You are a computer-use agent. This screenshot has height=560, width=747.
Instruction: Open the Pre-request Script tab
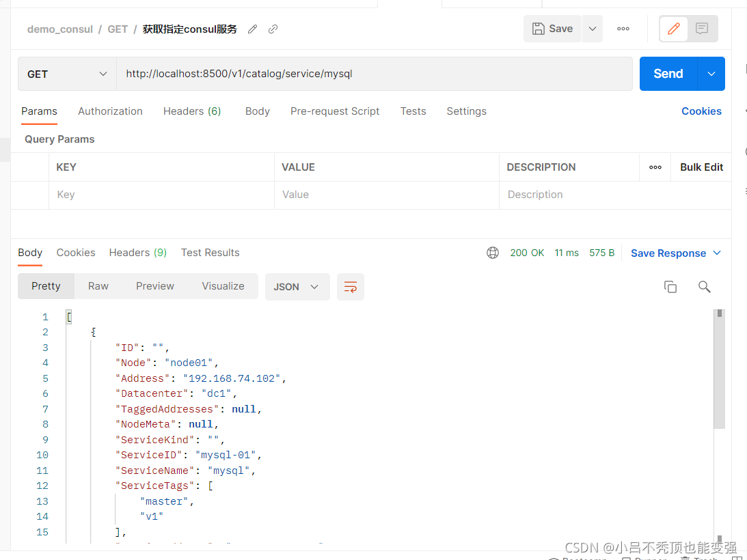click(x=335, y=111)
